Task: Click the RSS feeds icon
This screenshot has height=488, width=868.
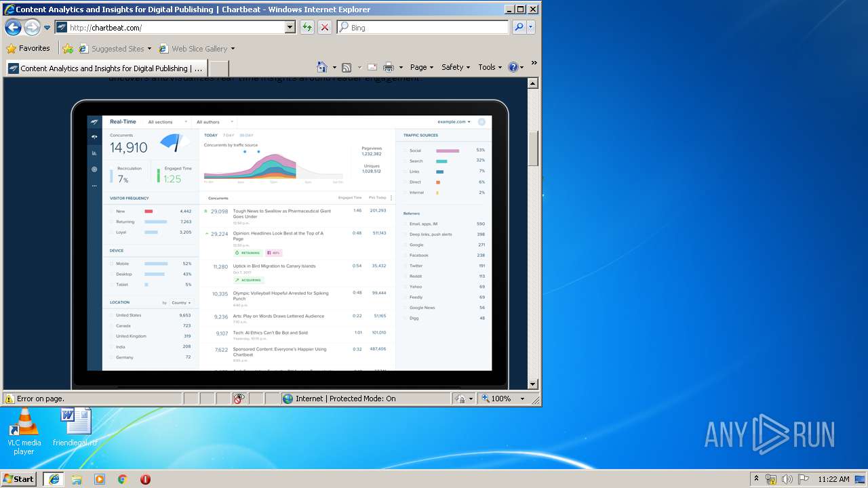Action: [347, 67]
